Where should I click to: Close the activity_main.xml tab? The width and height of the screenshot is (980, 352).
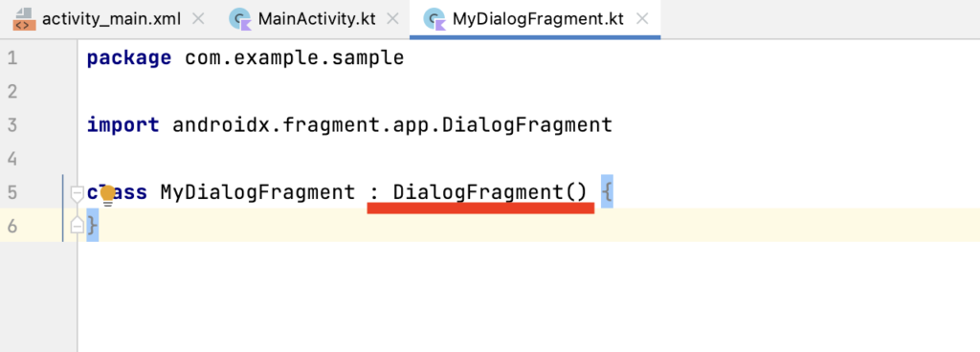coord(198,19)
